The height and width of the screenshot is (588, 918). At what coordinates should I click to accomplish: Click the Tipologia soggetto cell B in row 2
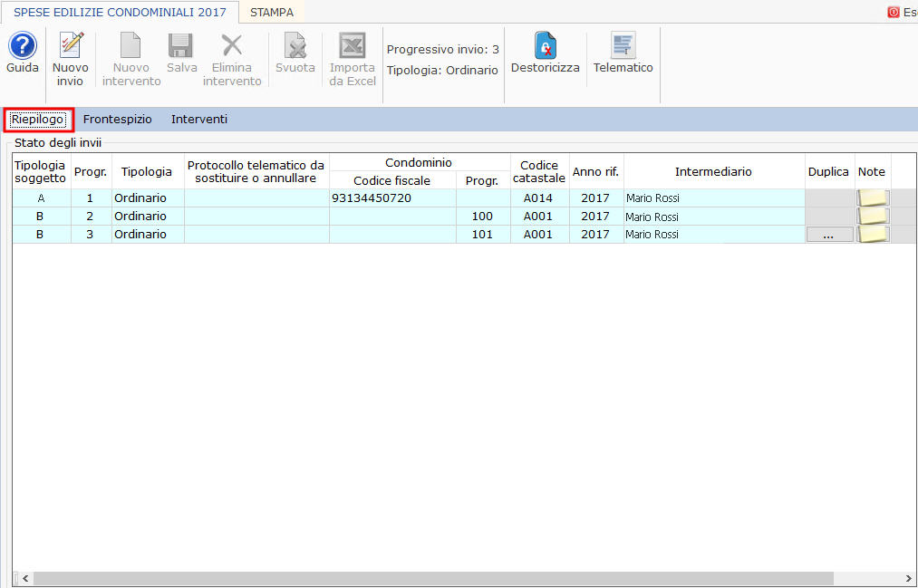[x=42, y=217]
